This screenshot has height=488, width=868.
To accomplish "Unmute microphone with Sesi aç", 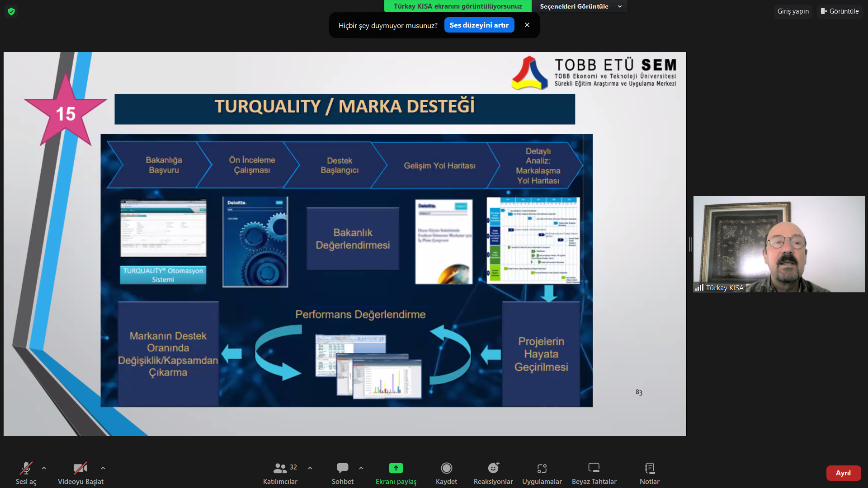I will 26,473.
